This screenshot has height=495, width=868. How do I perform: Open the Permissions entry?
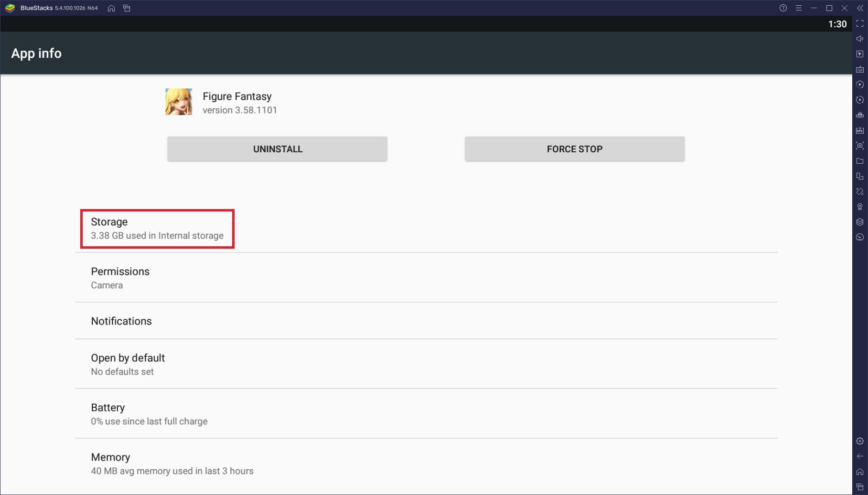[426, 278]
